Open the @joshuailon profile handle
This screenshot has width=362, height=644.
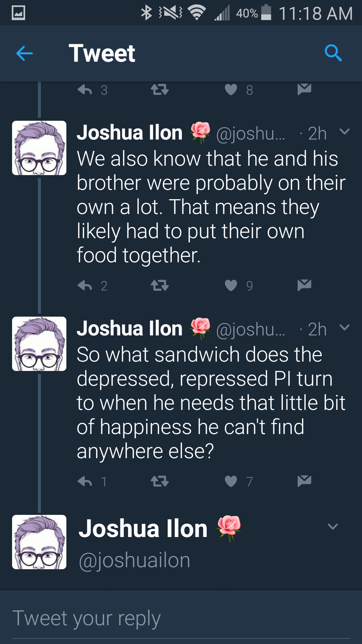[x=134, y=560]
